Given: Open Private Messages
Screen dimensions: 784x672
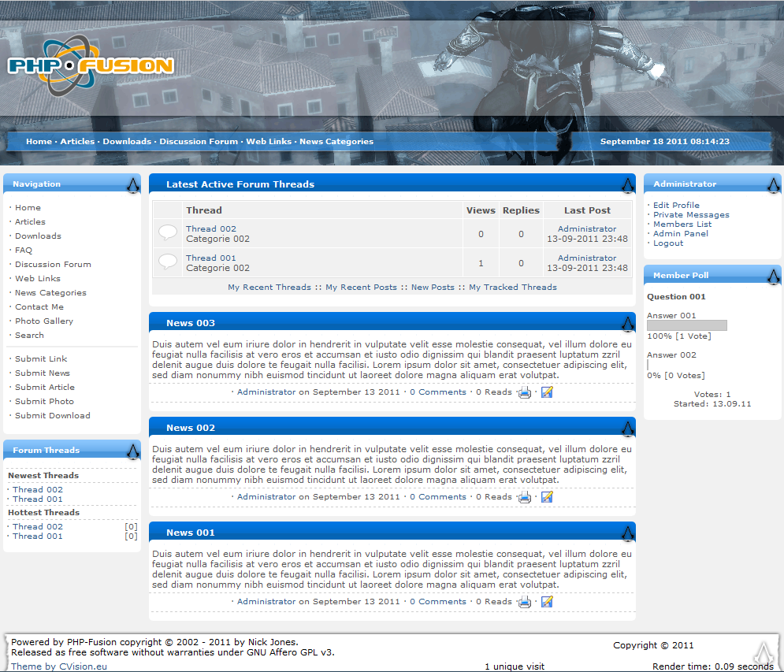Looking at the screenshot, I should (692, 214).
